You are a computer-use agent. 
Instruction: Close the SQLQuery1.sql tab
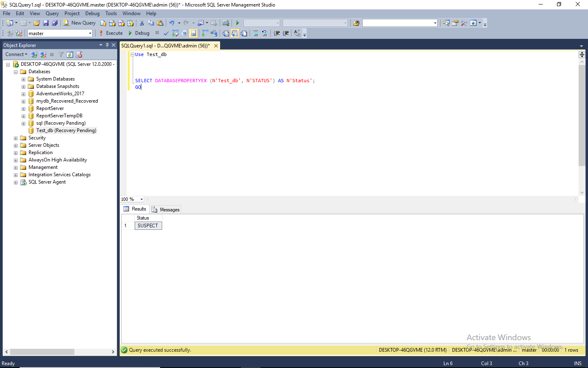(216, 46)
